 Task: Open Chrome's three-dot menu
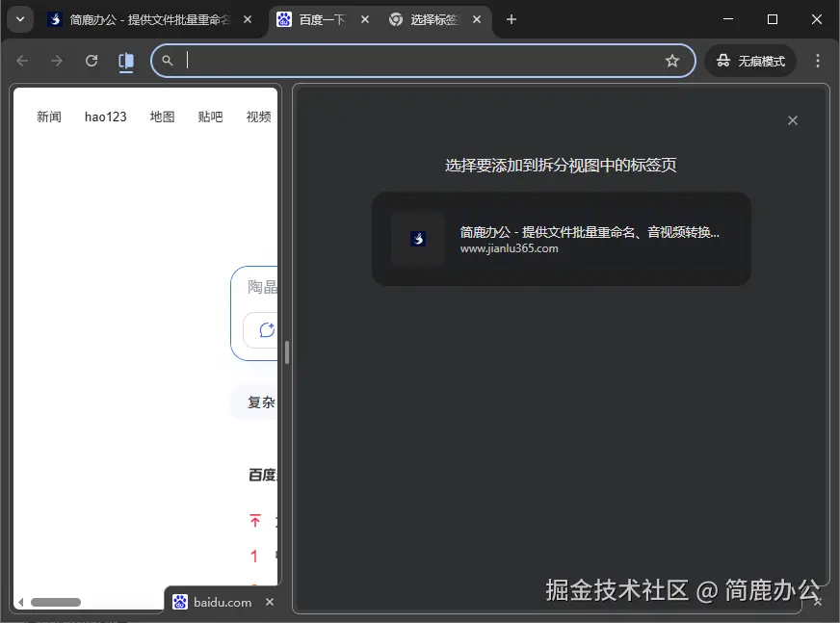tap(818, 60)
